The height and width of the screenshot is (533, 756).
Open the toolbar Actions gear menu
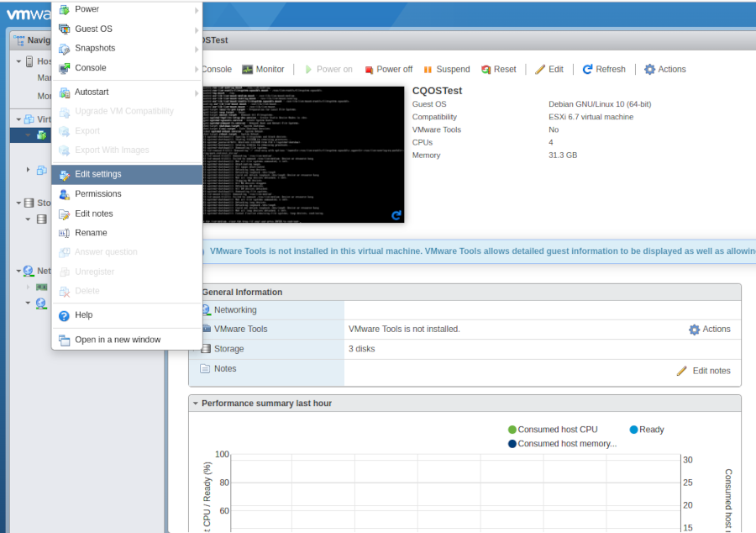click(x=665, y=70)
